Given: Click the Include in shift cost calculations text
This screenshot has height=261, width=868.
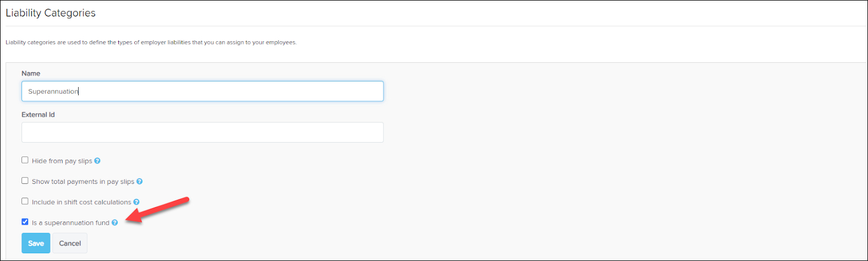Looking at the screenshot, I should (81, 202).
